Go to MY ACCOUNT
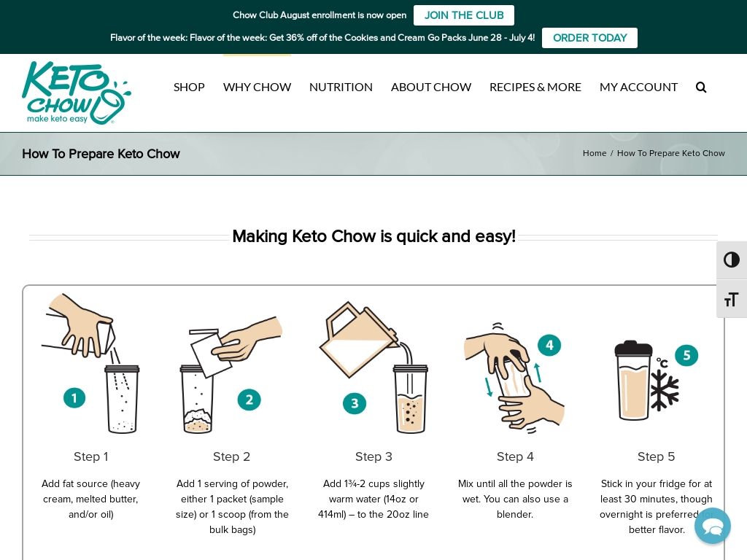The image size is (747, 560). 638,87
